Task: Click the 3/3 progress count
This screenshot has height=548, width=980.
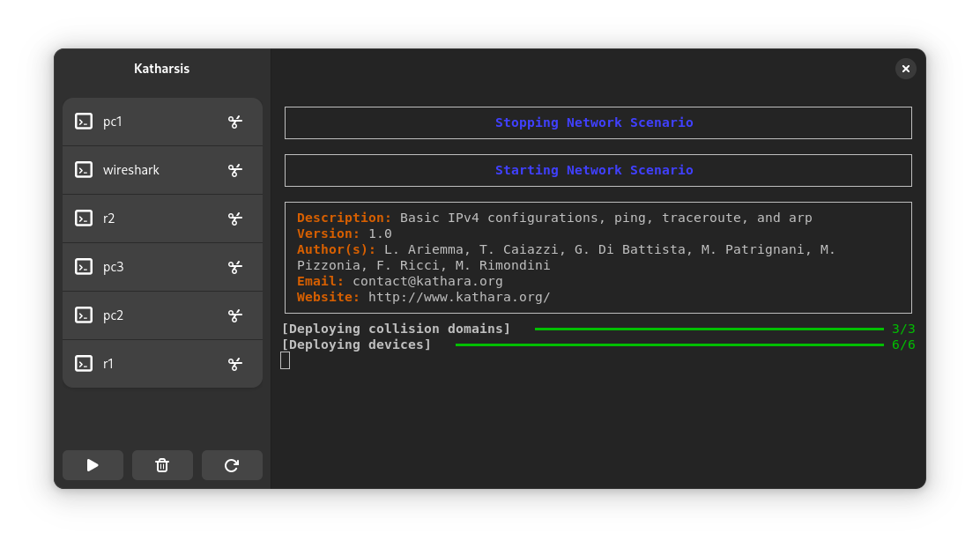Action: 903,329
